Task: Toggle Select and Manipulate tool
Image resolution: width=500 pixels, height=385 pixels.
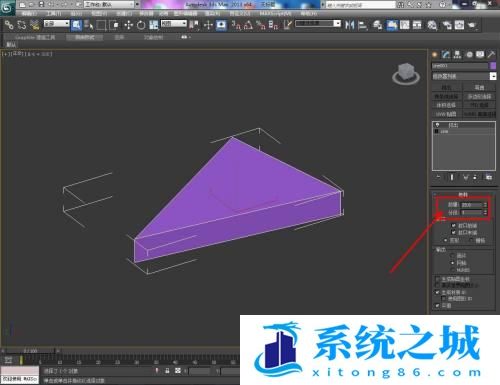Action: point(208,25)
